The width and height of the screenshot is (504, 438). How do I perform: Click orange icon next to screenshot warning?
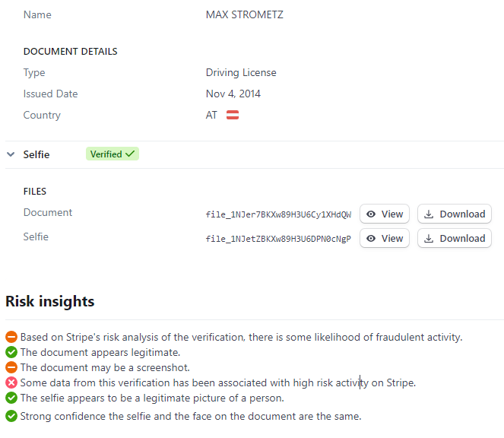click(11, 367)
